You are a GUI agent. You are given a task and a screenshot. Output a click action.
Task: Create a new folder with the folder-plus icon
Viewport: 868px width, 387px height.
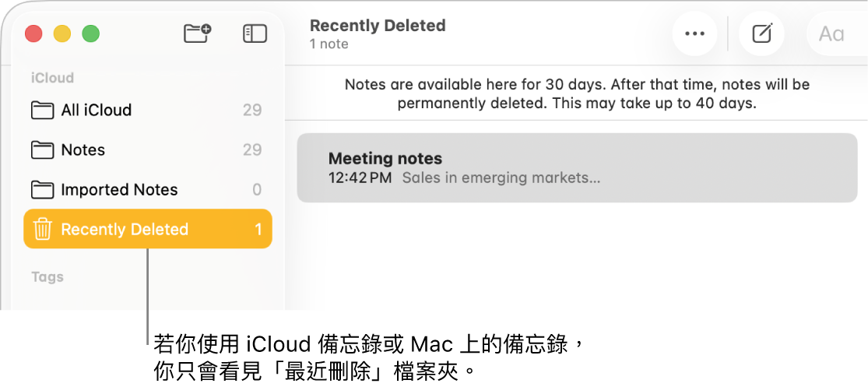[x=197, y=33]
